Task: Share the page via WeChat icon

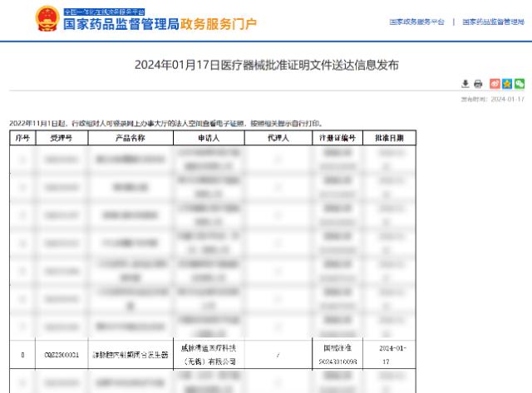Action: coord(520,84)
